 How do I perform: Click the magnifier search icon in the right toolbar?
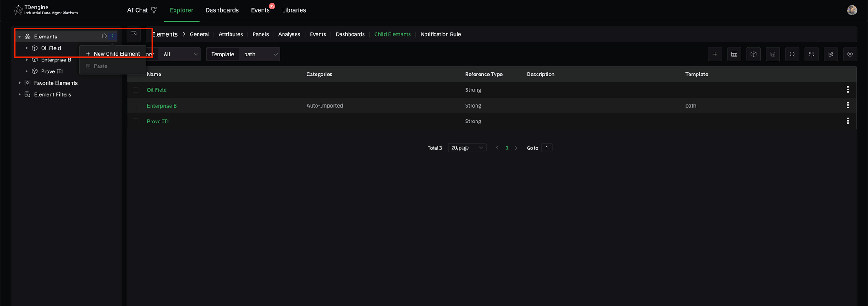point(792,54)
